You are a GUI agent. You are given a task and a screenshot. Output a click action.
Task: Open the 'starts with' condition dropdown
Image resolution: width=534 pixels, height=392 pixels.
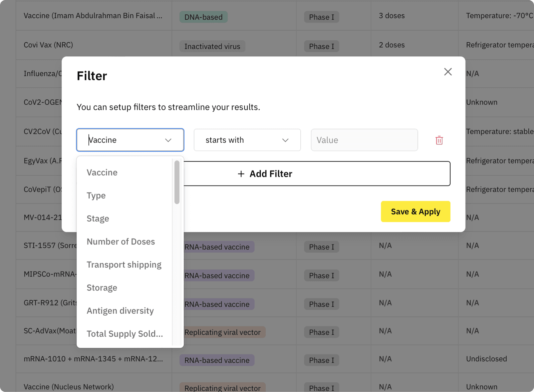click(x=247, y=140)
